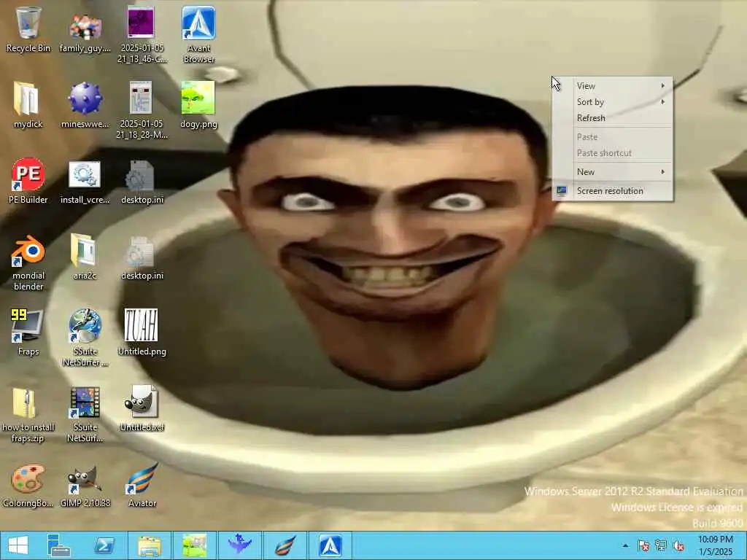Expand the arrow beside View
Screen dimensions: 747x560
tap(662, 86)
